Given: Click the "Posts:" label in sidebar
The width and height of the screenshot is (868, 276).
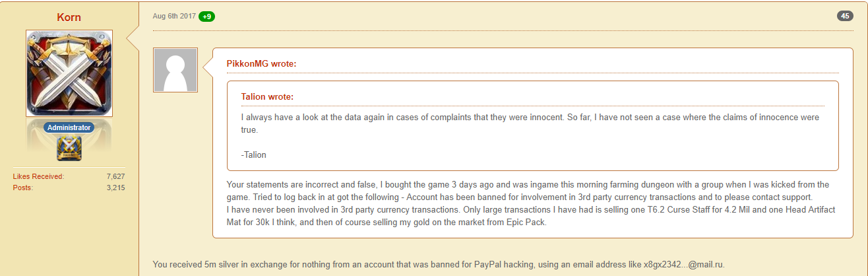Looking at the screenshot, I should click(x=23, y=188).
